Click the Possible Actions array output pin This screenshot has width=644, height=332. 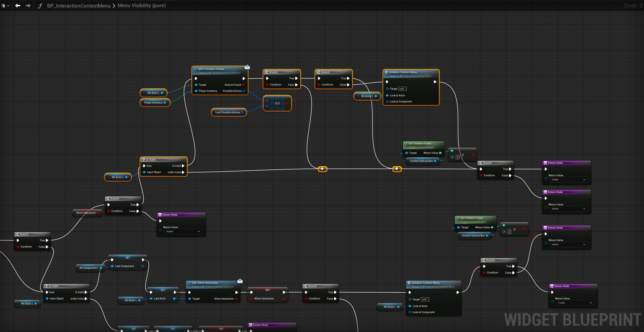(244, 91)
